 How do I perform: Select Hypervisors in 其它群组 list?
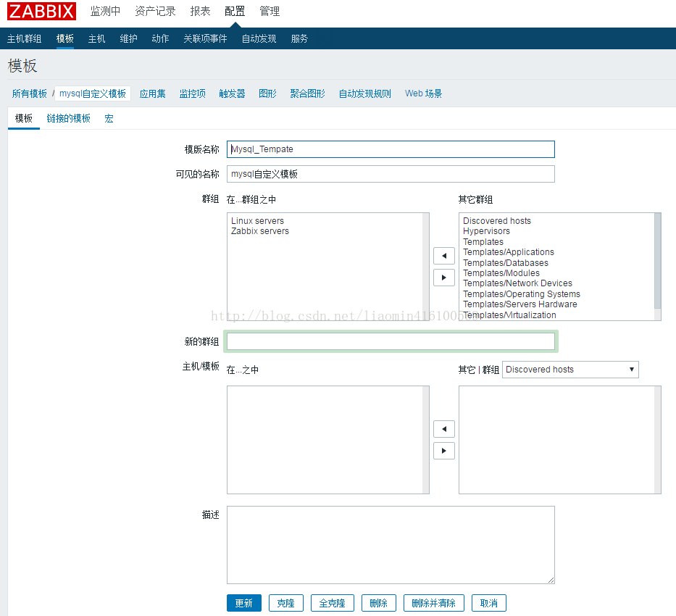click(486, 231)
